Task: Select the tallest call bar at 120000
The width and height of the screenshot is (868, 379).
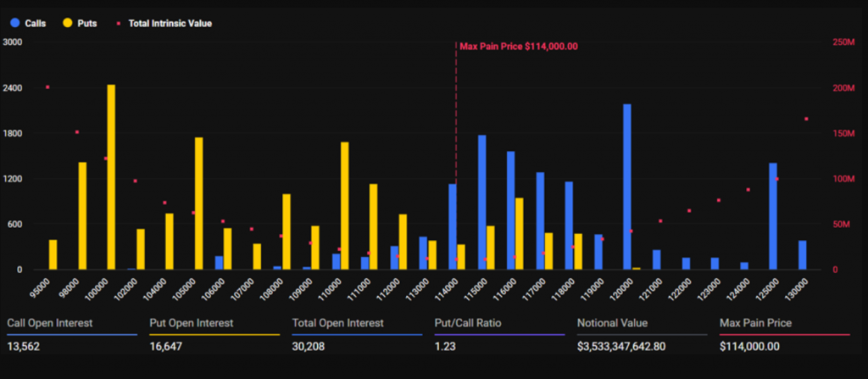Action: (627, 187)
